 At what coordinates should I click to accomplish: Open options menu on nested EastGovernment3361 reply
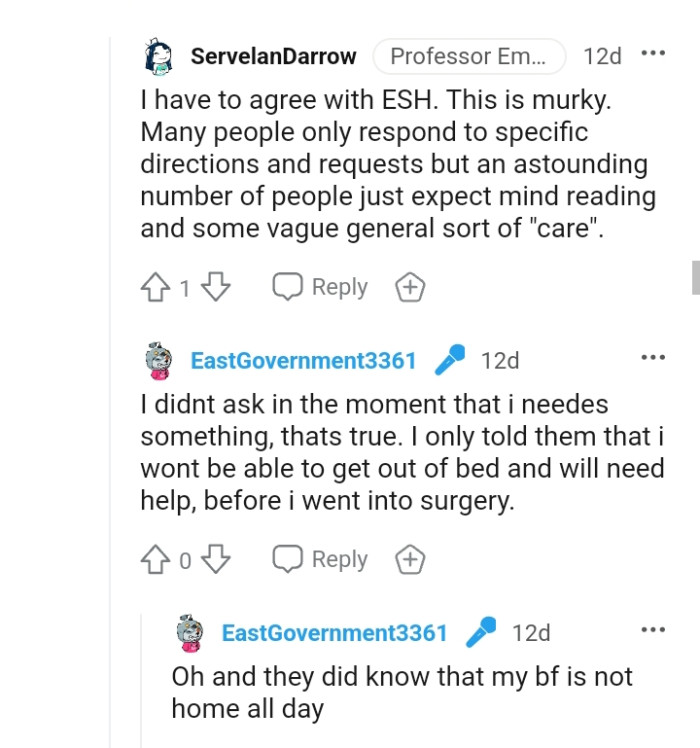[x=653, y=629]
